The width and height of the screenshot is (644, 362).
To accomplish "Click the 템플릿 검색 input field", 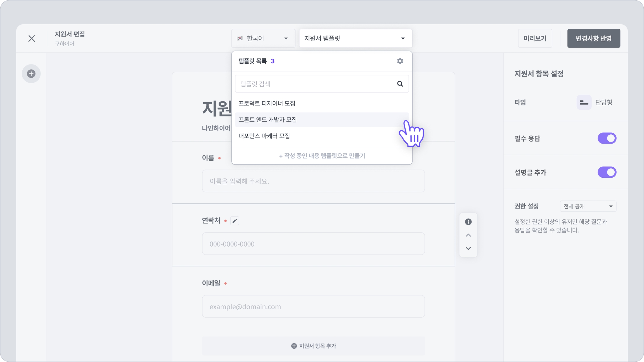I will (x=313, y=84).
